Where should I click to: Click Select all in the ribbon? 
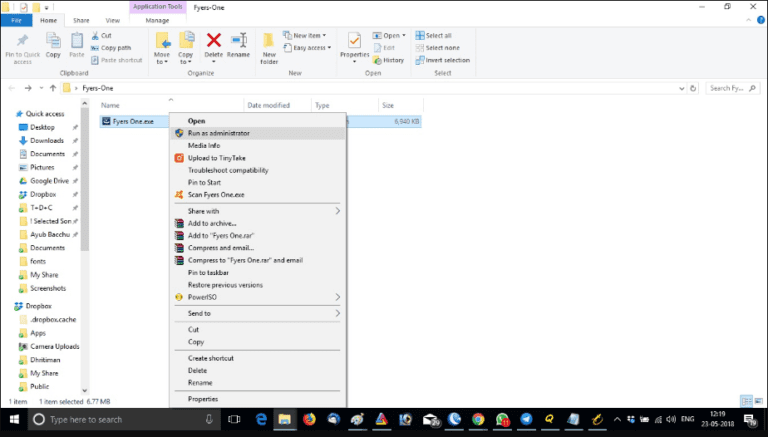[x=438, y=35]
